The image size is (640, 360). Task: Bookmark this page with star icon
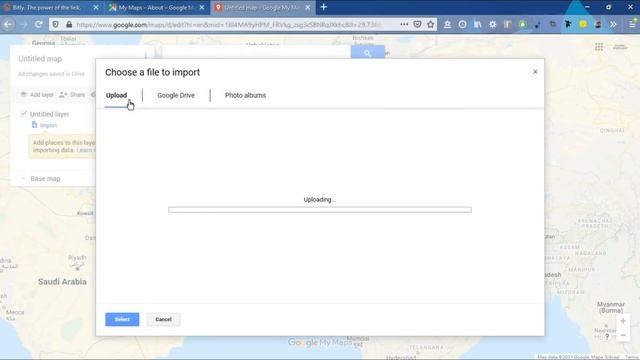click(x=431, y=24)
